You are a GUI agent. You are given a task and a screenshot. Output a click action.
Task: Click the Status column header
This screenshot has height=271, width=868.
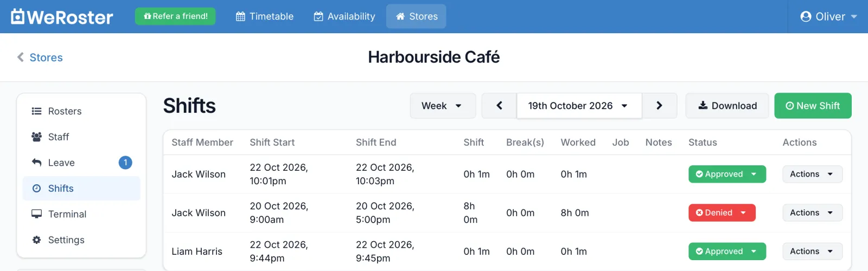click(703, 142)
